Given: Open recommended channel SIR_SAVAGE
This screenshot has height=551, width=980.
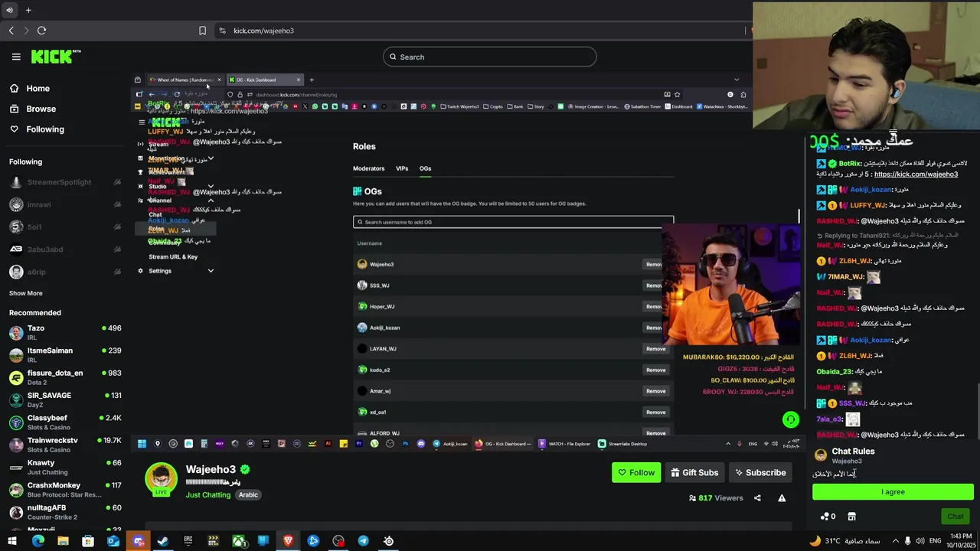Looking at the screenshot, I should 65,399.
